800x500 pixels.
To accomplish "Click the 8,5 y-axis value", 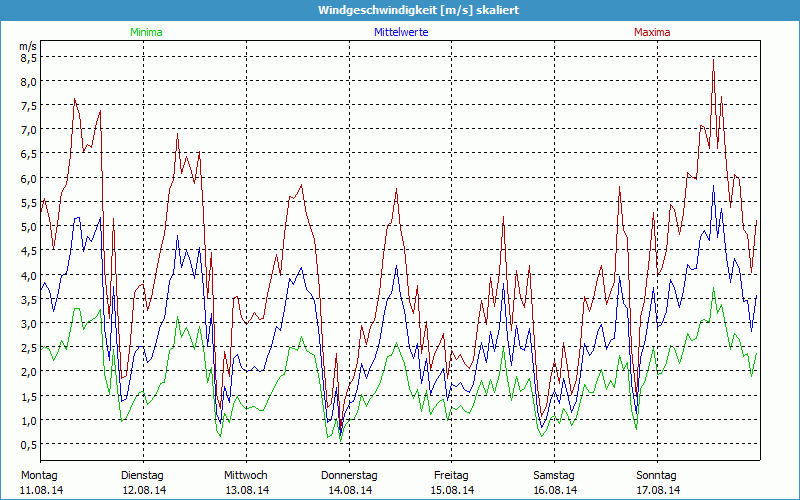I will click(x=29, y=58).
